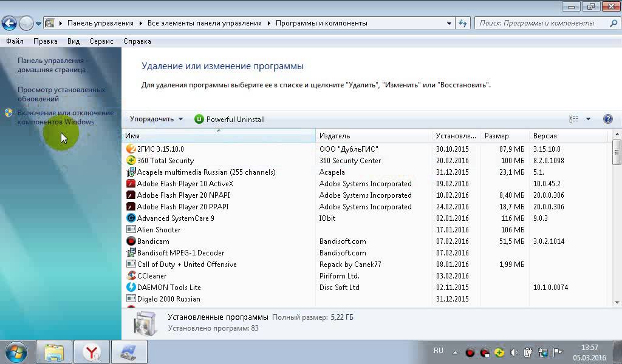Screen dimensions: 622x364
Task: Open the Вид menu
Action: point(73,41)
